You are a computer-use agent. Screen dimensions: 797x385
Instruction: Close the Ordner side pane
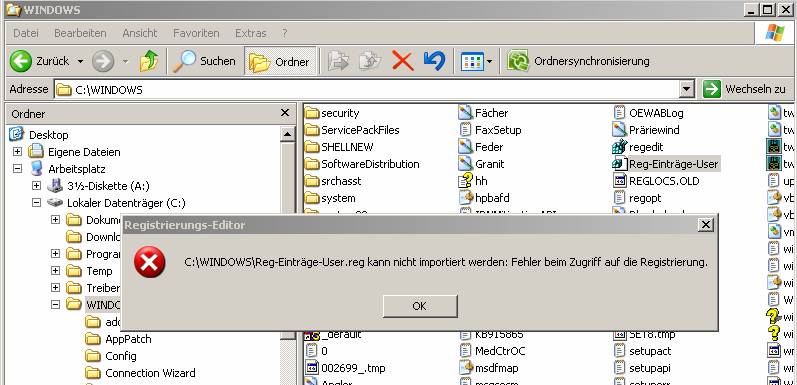[x=285, y=113]
